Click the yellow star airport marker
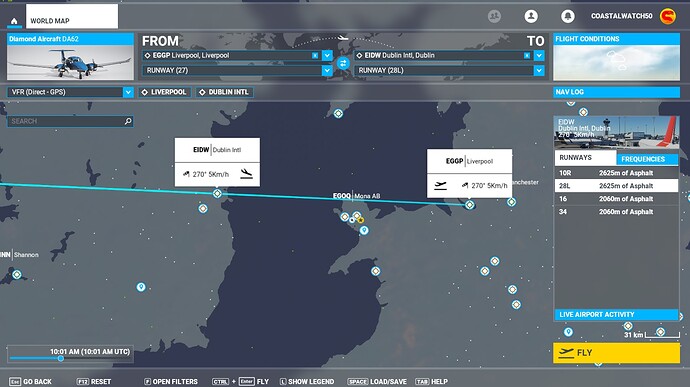The width and height of the screenshot is (690, 387). (360, 220)
